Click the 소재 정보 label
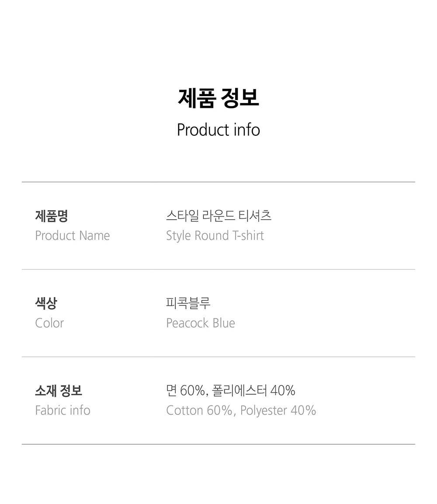 (x=59, y=390)
